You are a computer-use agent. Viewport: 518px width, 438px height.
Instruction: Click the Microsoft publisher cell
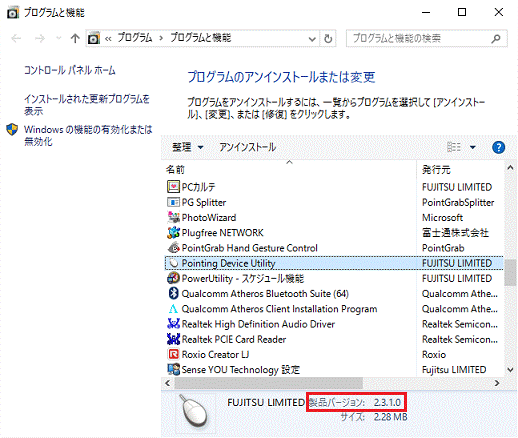click(x=442, y=217)
